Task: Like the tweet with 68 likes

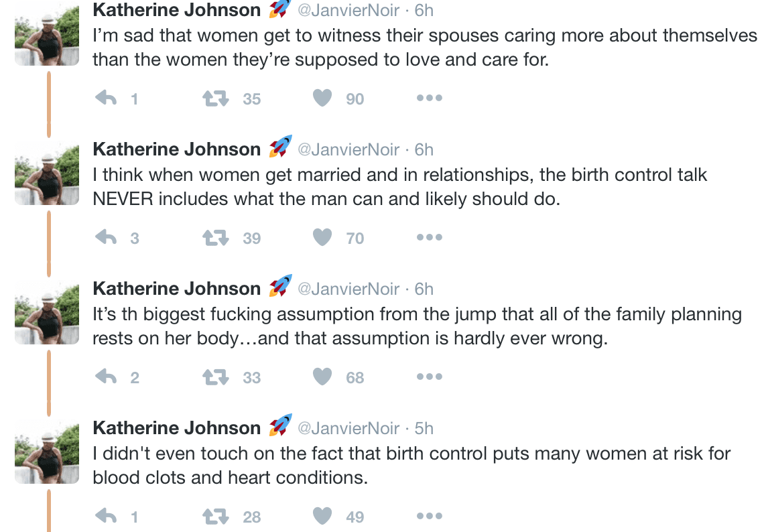Action: pyautogui.click(x=322, y=377)
